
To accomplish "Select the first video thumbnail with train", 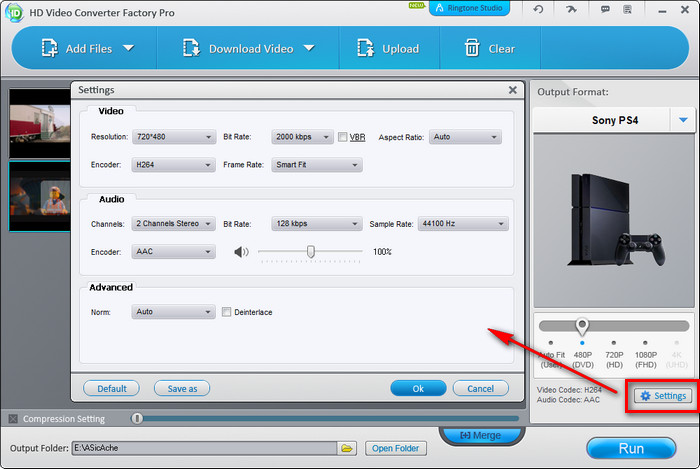I will coord(40,124).
